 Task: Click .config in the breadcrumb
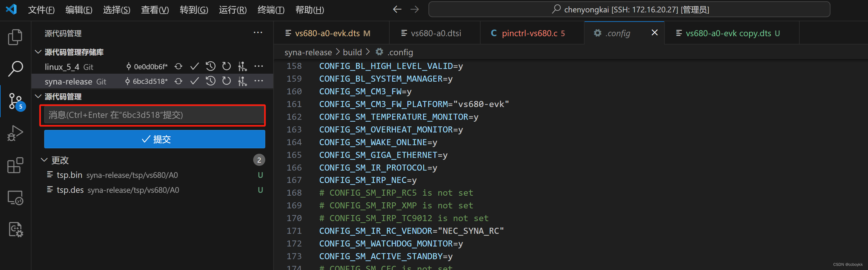(400, 52)
